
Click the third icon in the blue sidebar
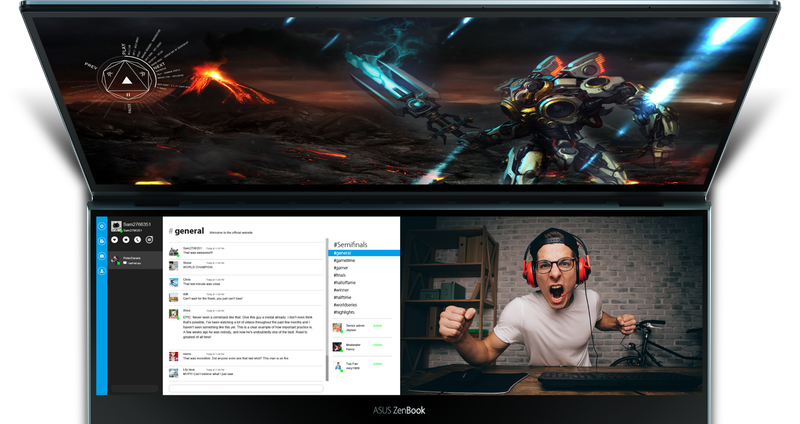point(102,256)
